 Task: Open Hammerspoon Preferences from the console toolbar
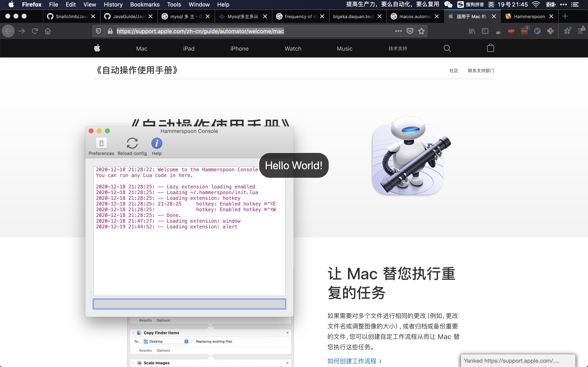[101, 144]
